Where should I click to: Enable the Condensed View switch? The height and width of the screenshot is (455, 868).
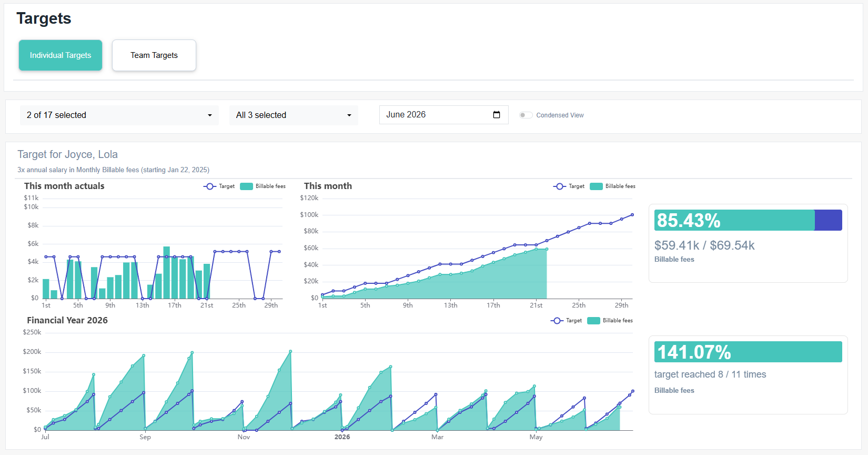[526, 115]
